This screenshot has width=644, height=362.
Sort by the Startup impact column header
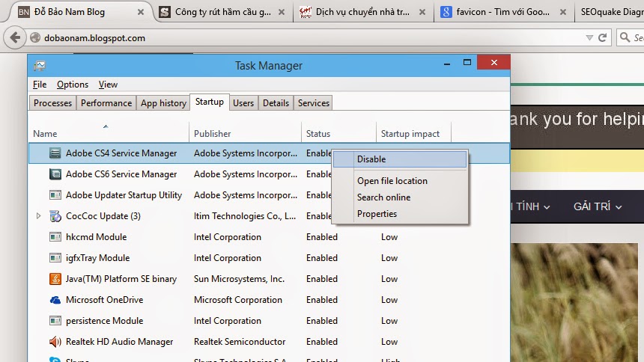point(413,132)
